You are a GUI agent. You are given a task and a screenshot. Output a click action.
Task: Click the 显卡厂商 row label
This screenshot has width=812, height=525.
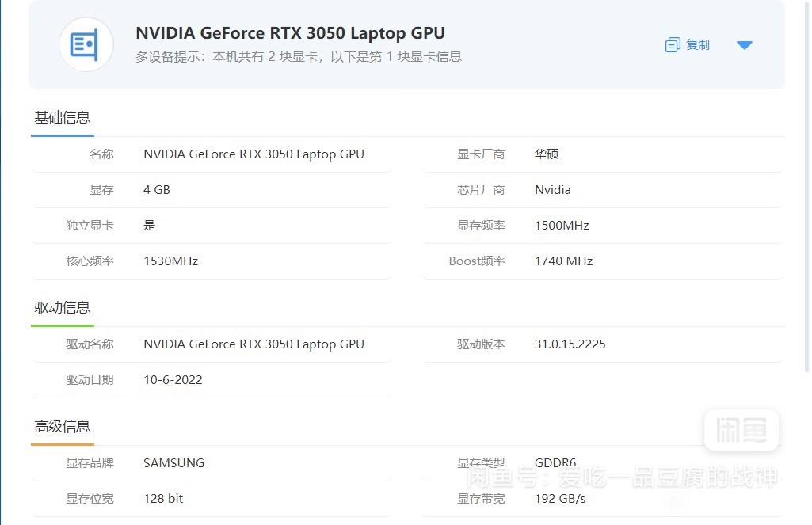tap(481, 154)
